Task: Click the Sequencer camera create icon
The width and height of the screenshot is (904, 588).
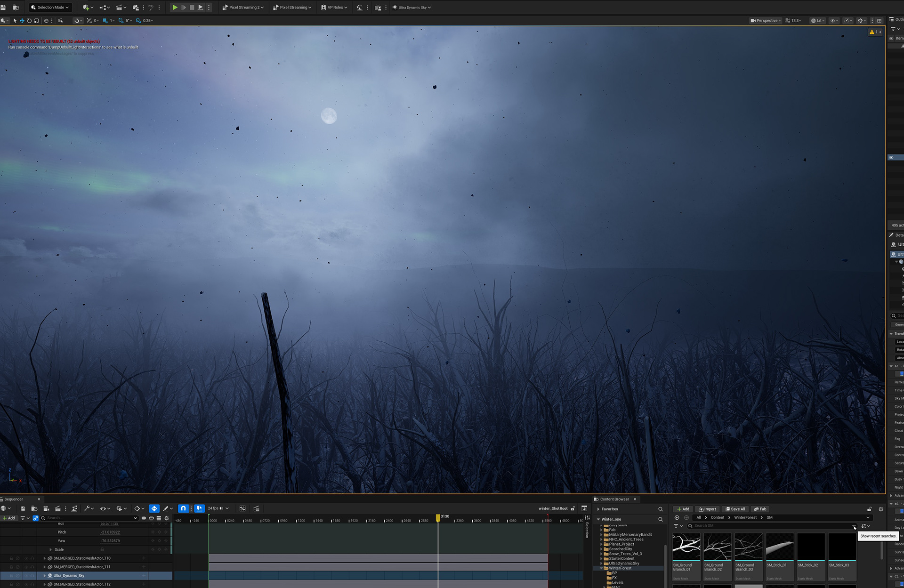Action: (x=46, y=508)
